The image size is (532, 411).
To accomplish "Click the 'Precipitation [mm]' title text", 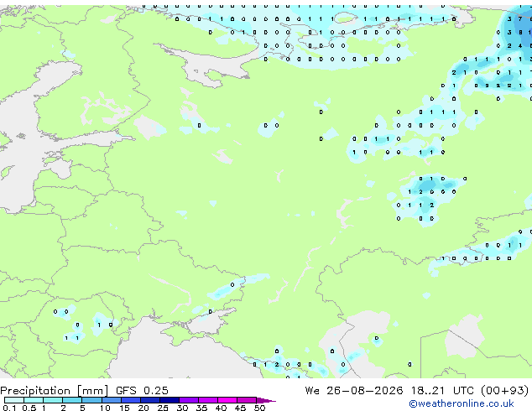I will (55, 391).
